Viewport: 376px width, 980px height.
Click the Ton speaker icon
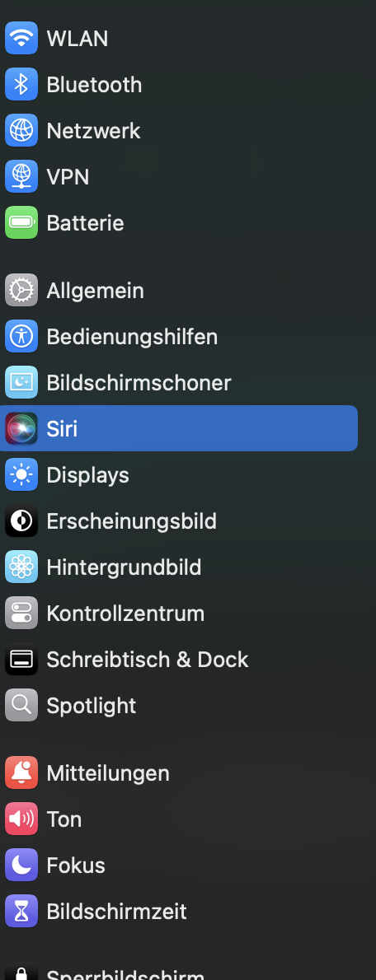click(x=21, y=819)
